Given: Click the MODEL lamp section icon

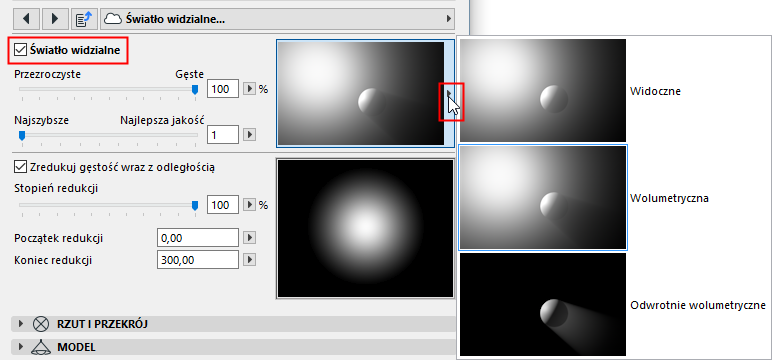Looking at the screenshot, I should point(41,347).
